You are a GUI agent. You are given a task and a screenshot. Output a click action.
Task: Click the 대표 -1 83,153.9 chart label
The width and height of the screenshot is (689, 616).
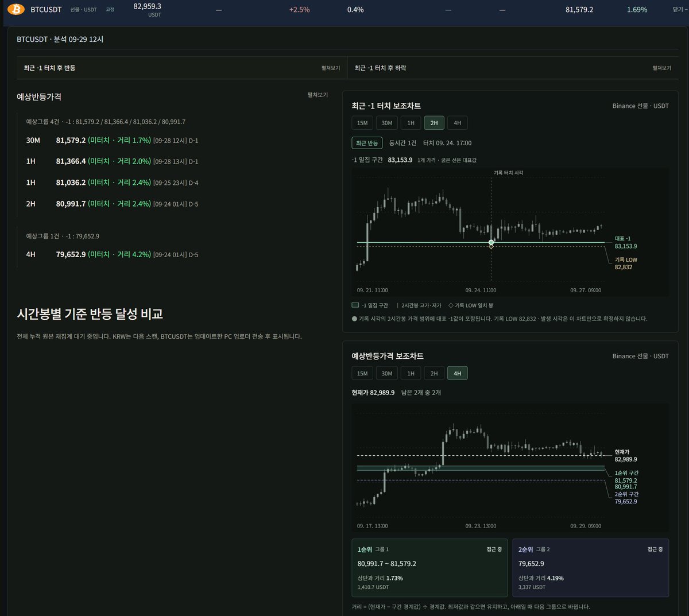coord(625,242)
